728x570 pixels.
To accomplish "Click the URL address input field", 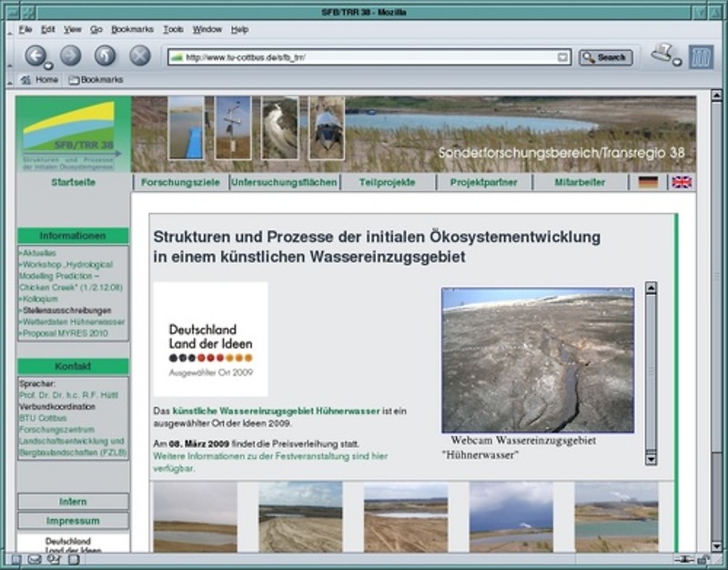I will pyautogui.click(x=369, y=57).
